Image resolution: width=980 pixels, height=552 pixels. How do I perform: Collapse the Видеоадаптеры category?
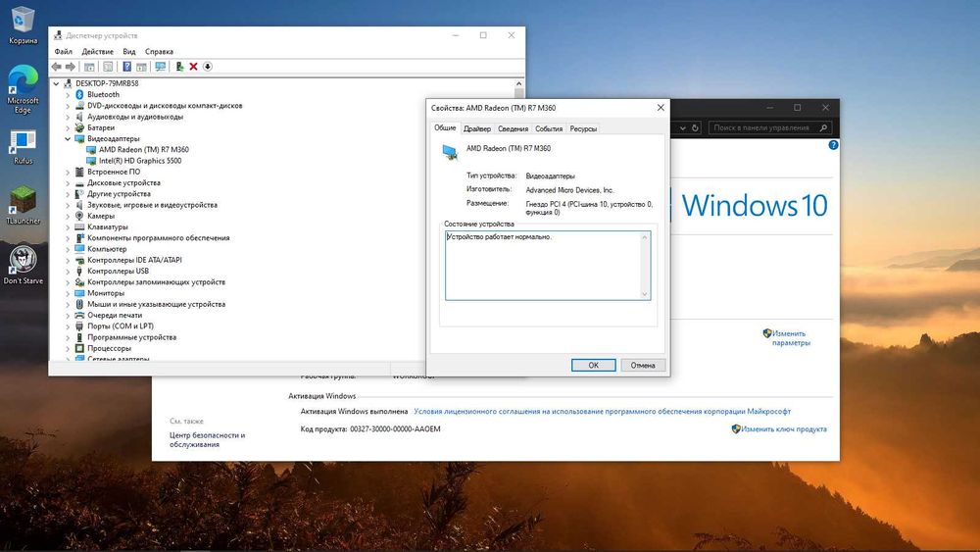pos(68,139)
